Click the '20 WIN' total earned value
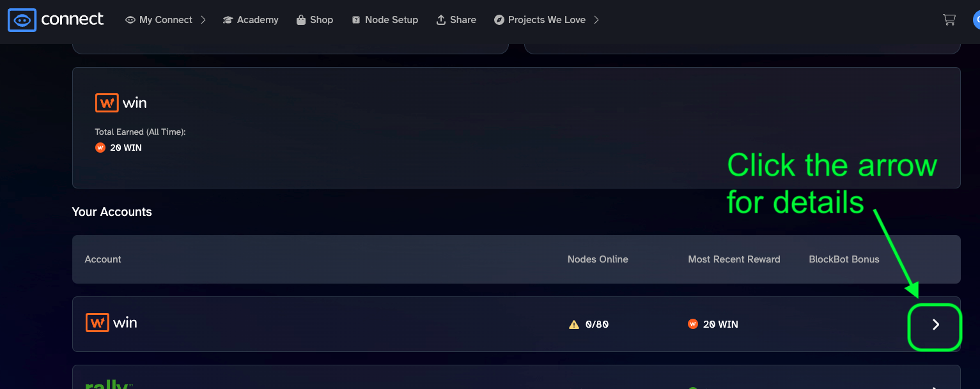This screenshot has width=980, height=389. (x=126, y=148)
